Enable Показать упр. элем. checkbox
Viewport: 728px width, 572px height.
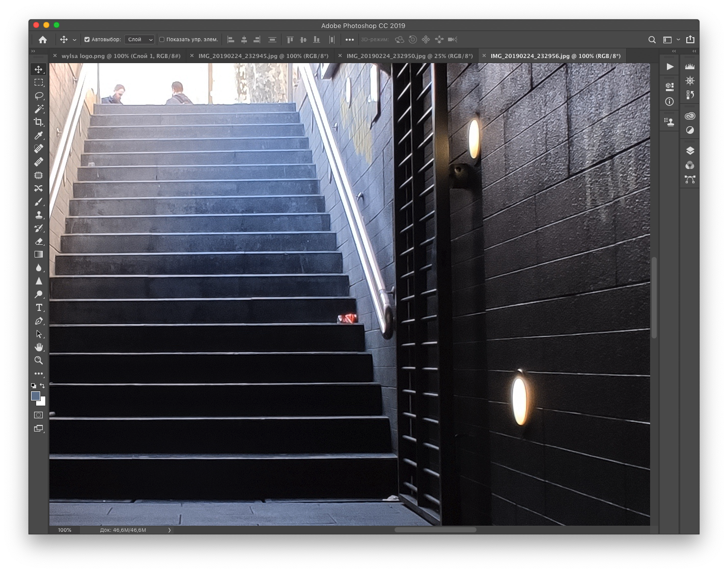click(162, 40)
